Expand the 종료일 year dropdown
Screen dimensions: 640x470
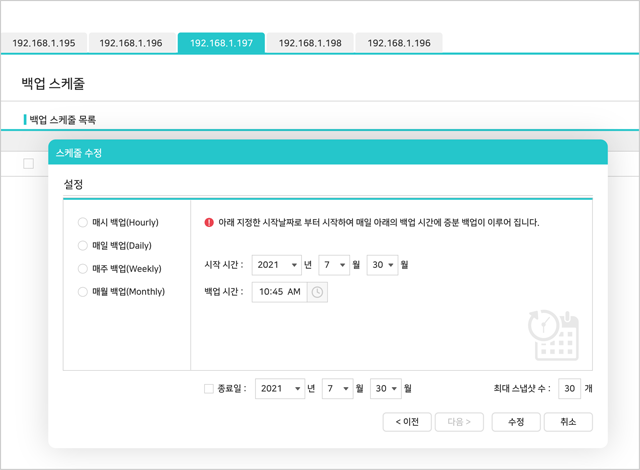coord(279,388)
